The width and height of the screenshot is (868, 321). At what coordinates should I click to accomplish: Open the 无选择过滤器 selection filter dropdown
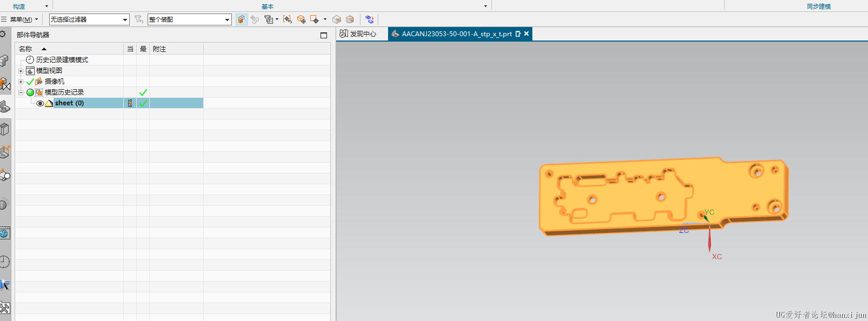pos(89,19)
